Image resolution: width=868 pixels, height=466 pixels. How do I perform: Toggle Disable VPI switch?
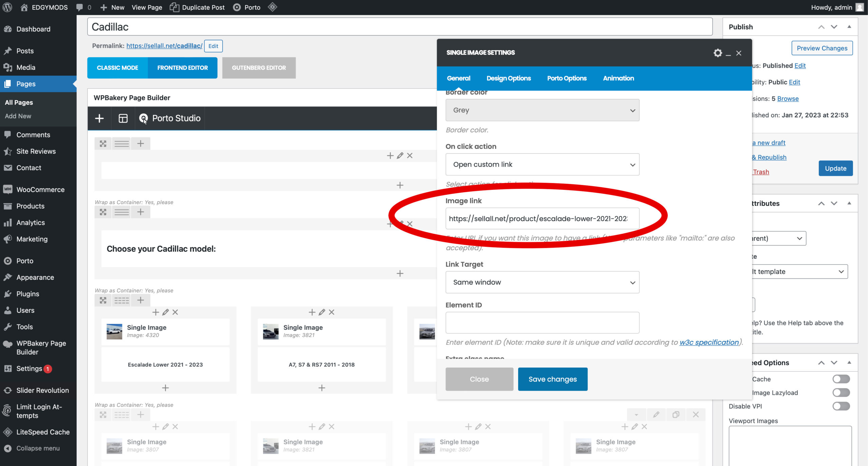(841, 406)
